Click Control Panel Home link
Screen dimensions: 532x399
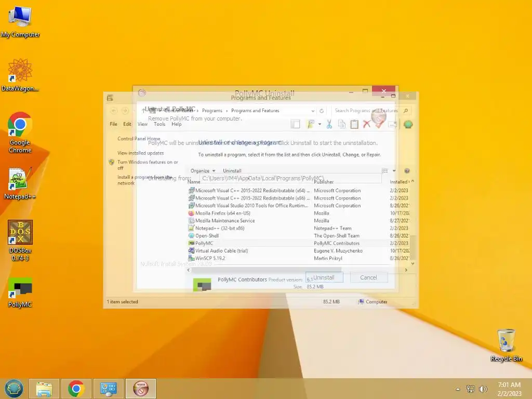pos(139,138)
